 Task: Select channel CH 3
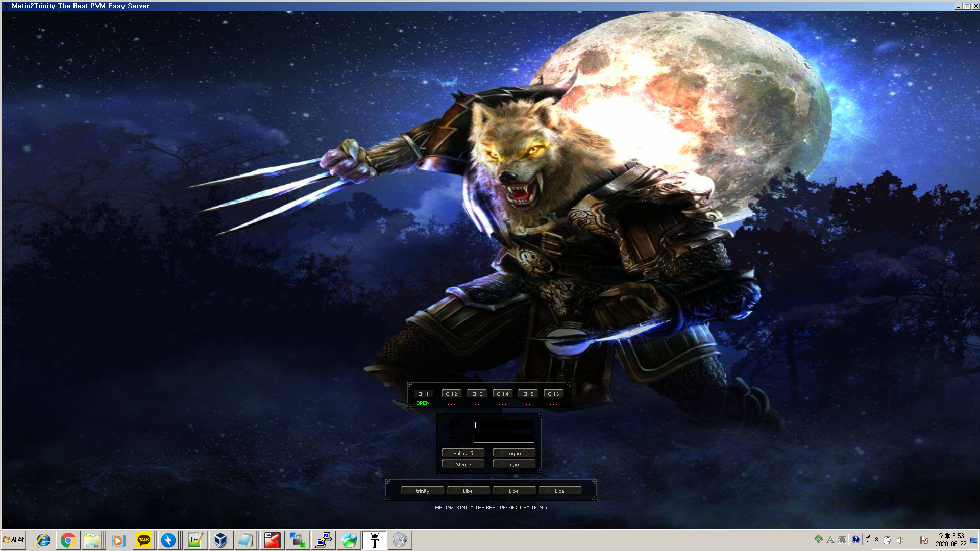(x=477, y=394)
